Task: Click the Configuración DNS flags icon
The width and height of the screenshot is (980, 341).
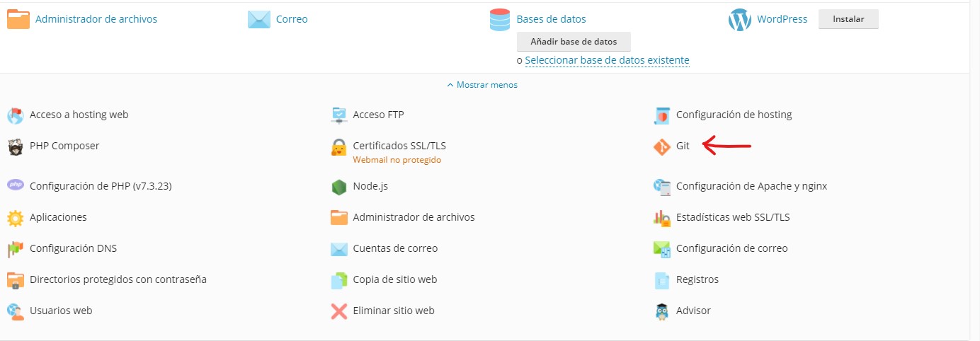Action: click(15, 249)
